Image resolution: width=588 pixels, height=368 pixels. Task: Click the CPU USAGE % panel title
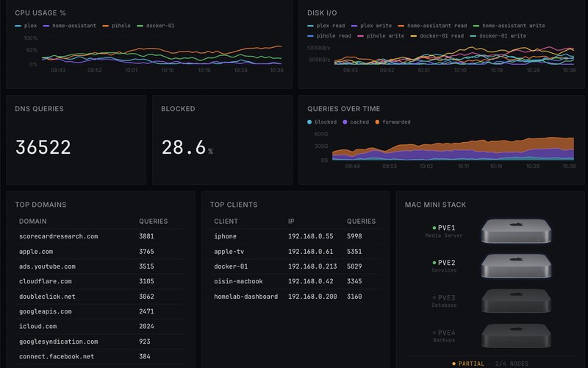40,13
